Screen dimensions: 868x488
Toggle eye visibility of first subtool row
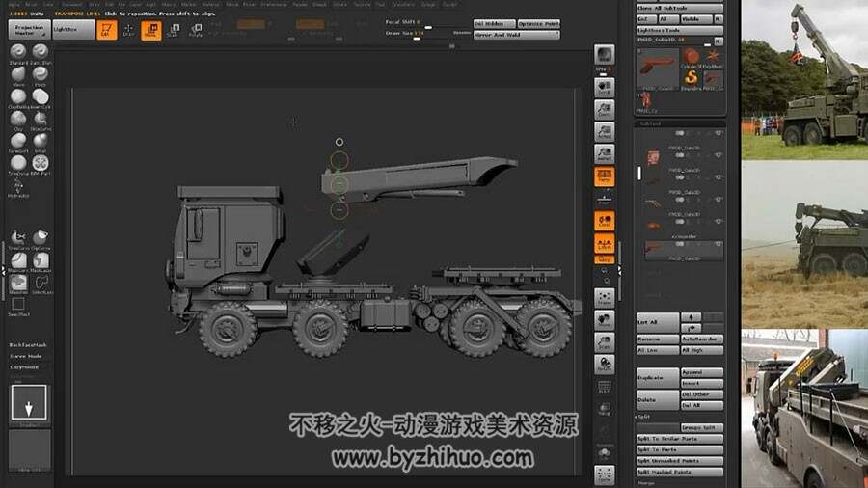click(718, 133)
